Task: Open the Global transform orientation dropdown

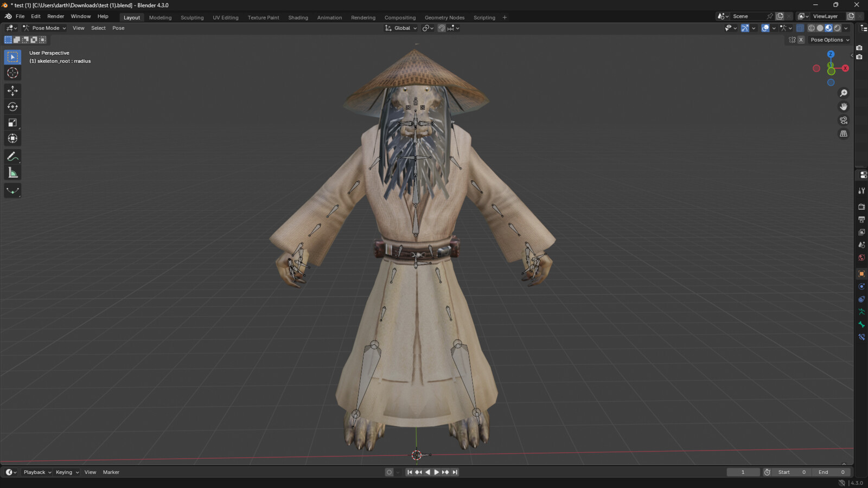Action: pos(401,28)
